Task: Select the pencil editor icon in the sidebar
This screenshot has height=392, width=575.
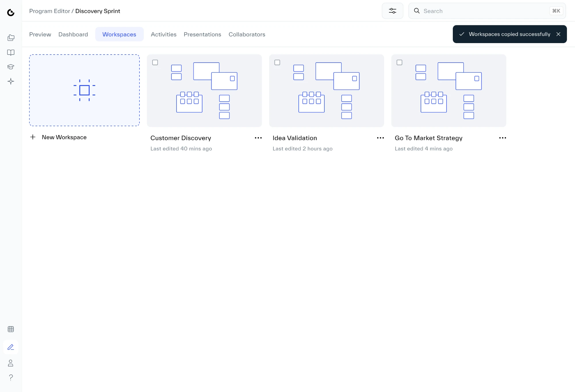Action: pyautogui.click(x=11, y=347)
